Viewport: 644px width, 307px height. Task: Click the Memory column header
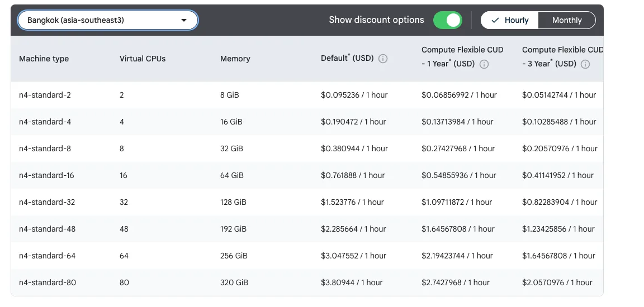point(235,59)
